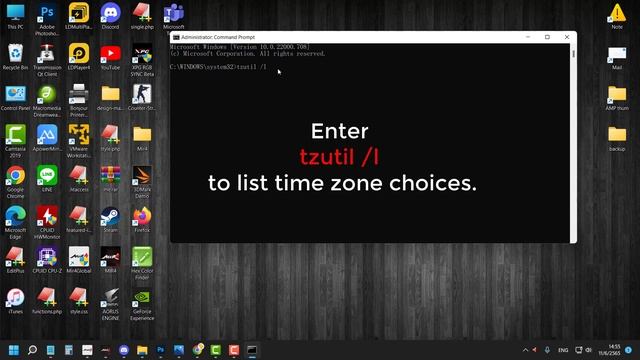Viewport: 640px width, 360px height.
Task: Open Control Panel desktop icon
Action: point(16,98)
